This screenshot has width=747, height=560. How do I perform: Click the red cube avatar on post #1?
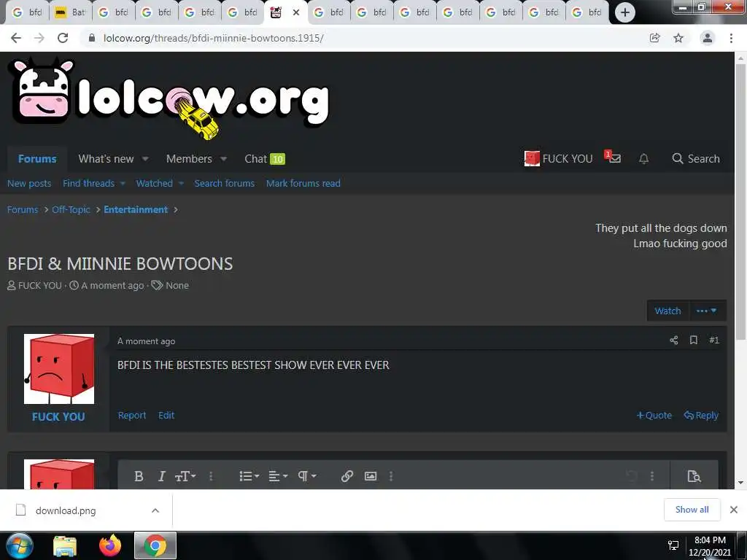59,369
